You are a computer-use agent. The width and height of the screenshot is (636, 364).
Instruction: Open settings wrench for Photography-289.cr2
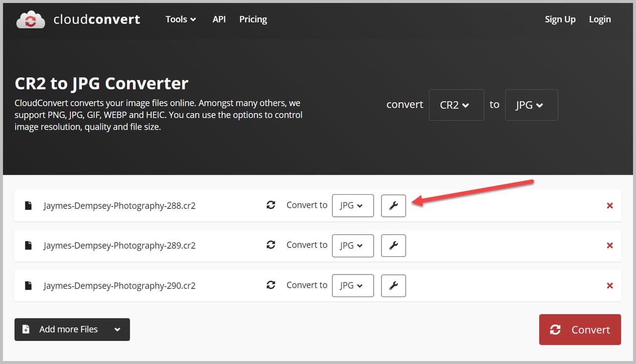click(393, 246)
